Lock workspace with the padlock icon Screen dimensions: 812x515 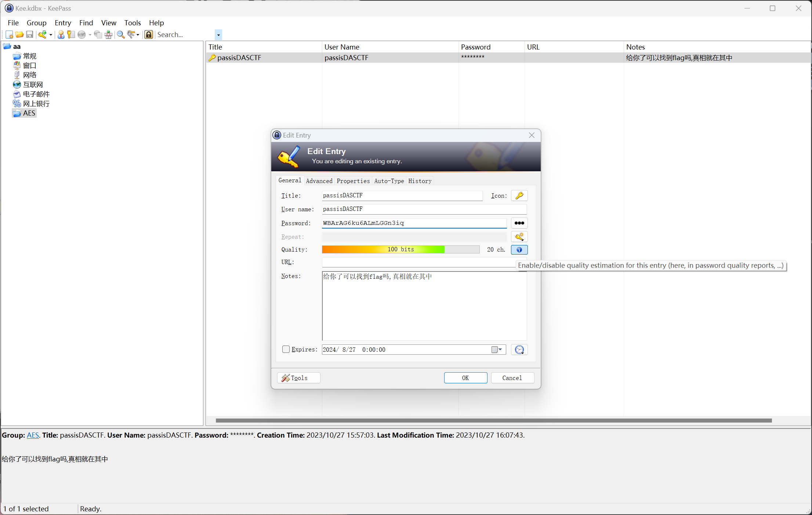tap(149, 34)
